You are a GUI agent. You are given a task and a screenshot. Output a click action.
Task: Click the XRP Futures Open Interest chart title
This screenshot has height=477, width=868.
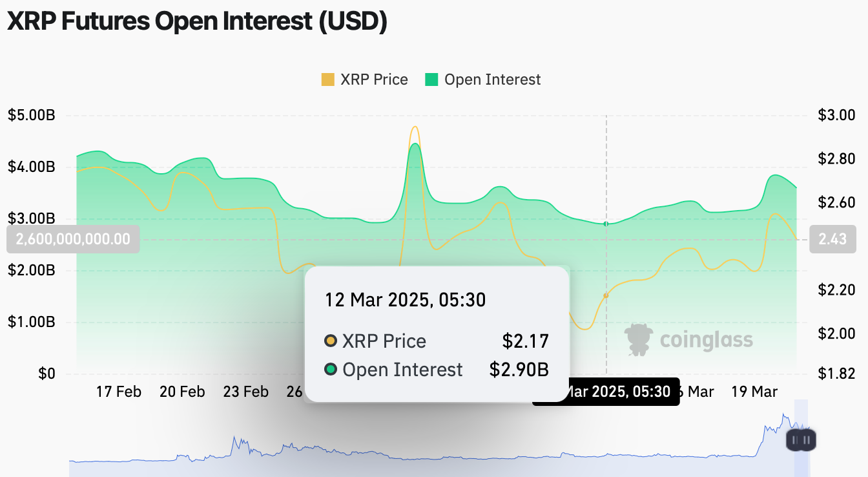[x=197, y=21]
